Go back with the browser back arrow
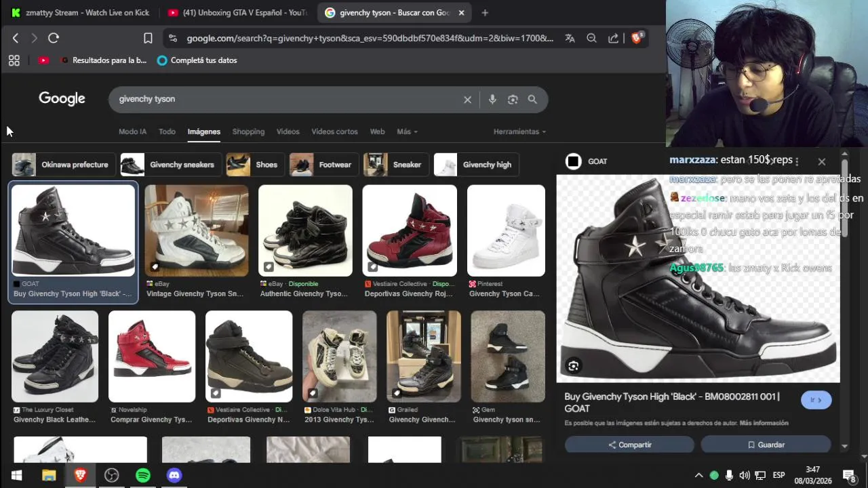The image size is (868, 488). [x=16, y=39]
